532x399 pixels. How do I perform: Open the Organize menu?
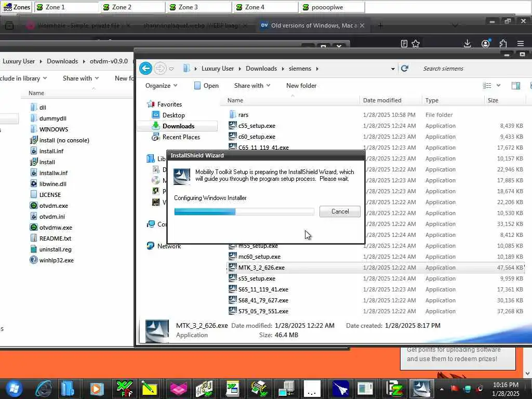click(x=161, y=86)
